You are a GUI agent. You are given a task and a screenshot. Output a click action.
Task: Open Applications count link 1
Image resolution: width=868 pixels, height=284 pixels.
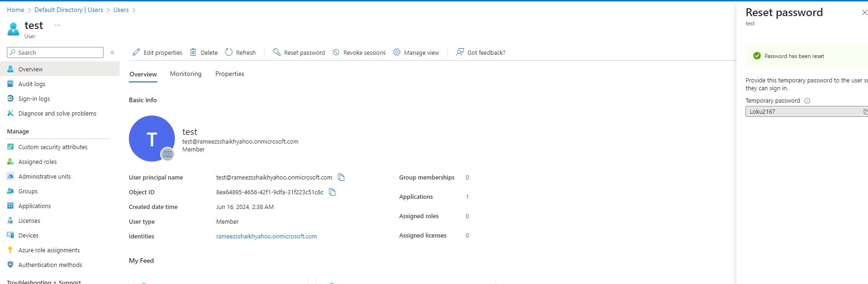(x=467, y=197)
